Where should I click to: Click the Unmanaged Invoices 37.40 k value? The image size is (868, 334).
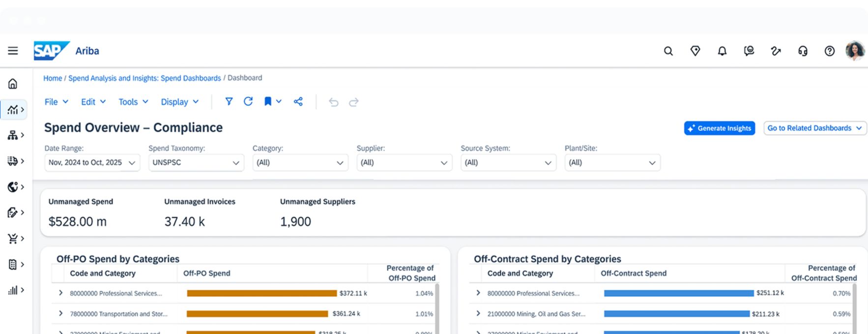click(x=185, y=222)
